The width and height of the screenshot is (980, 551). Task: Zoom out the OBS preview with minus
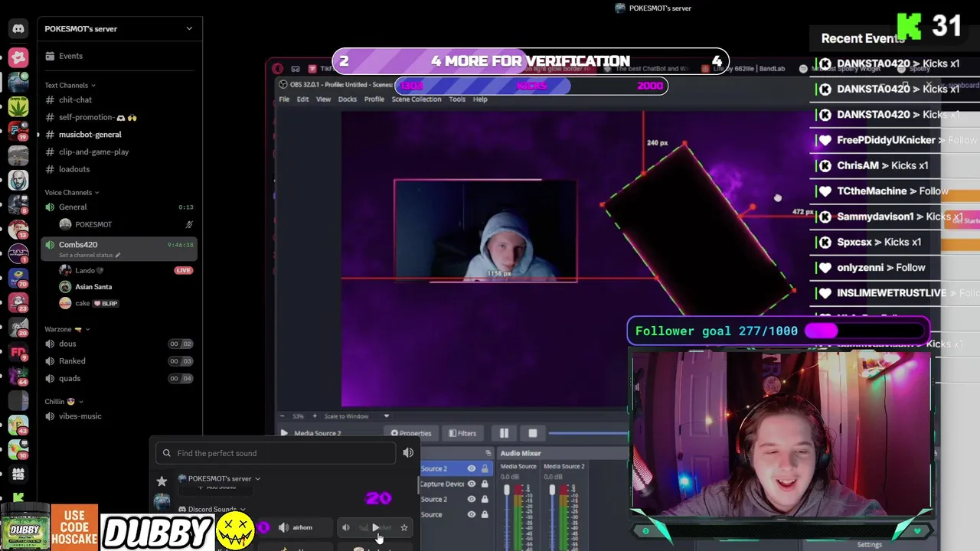click(x=281, y=416)
